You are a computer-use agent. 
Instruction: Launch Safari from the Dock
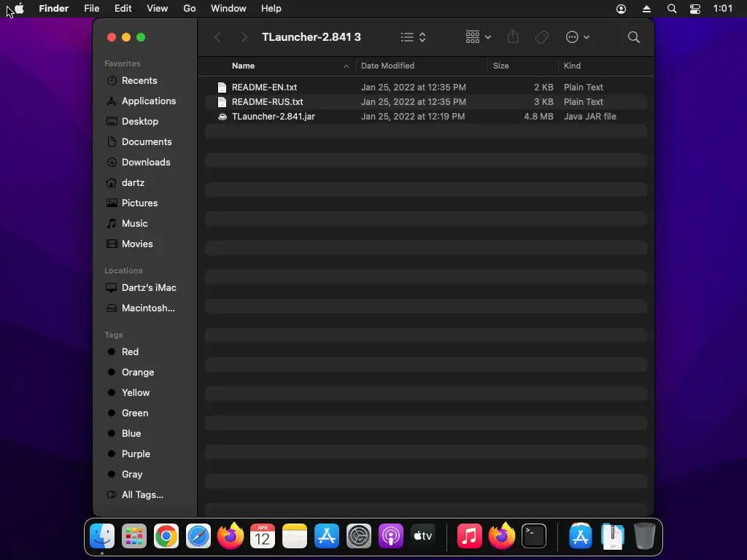tap(198, 536)
